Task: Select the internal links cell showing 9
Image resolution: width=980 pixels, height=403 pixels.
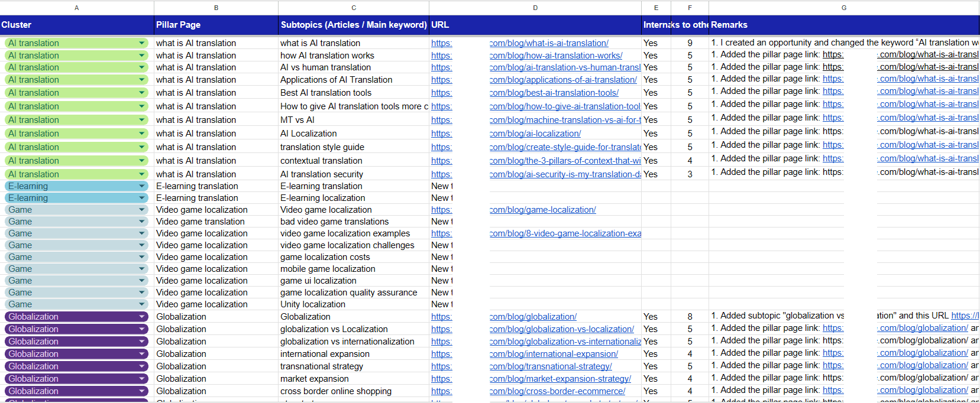Action: point(690,43)
